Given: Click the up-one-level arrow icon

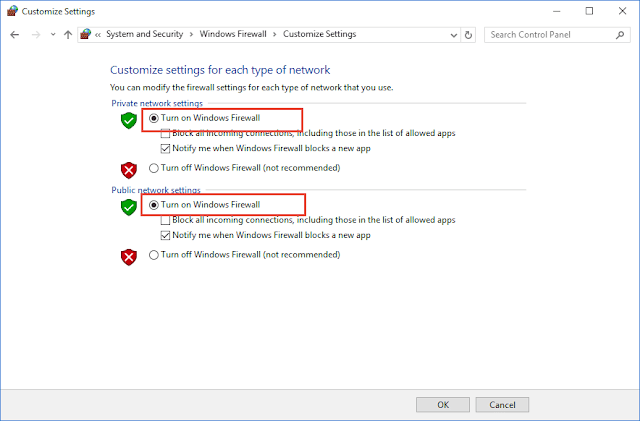Looking at the screenshot, I should (68, 35).
